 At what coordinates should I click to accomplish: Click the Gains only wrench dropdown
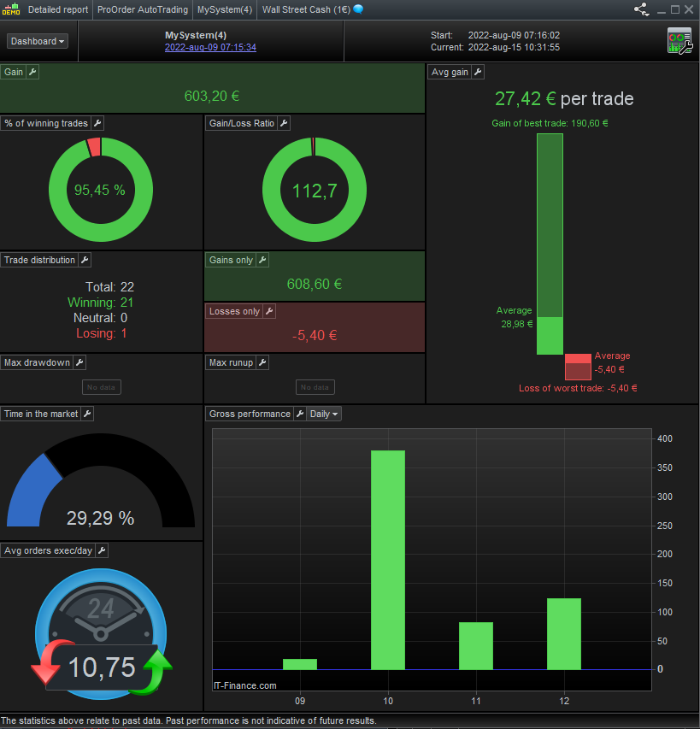pos(262,260)
